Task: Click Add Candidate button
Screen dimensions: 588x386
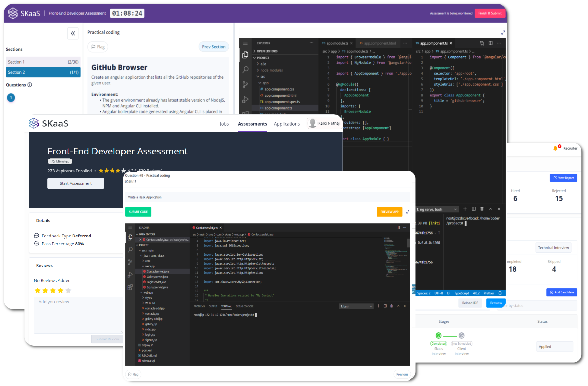Action: pyautogui.click(x=561, y=292)
